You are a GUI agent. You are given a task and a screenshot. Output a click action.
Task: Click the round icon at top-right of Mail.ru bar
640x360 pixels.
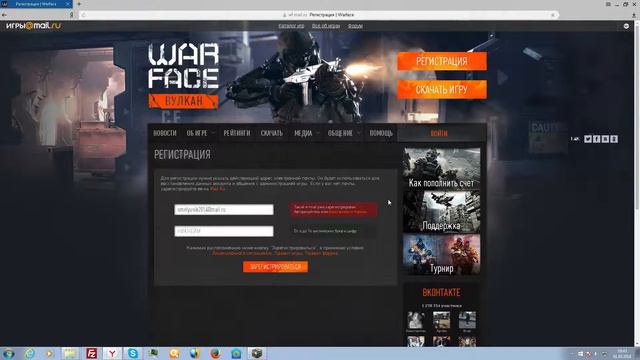tap(626, 26)
